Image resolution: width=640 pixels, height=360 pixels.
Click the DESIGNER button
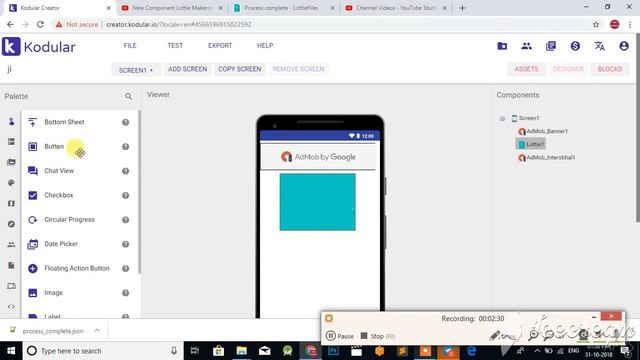568,69
